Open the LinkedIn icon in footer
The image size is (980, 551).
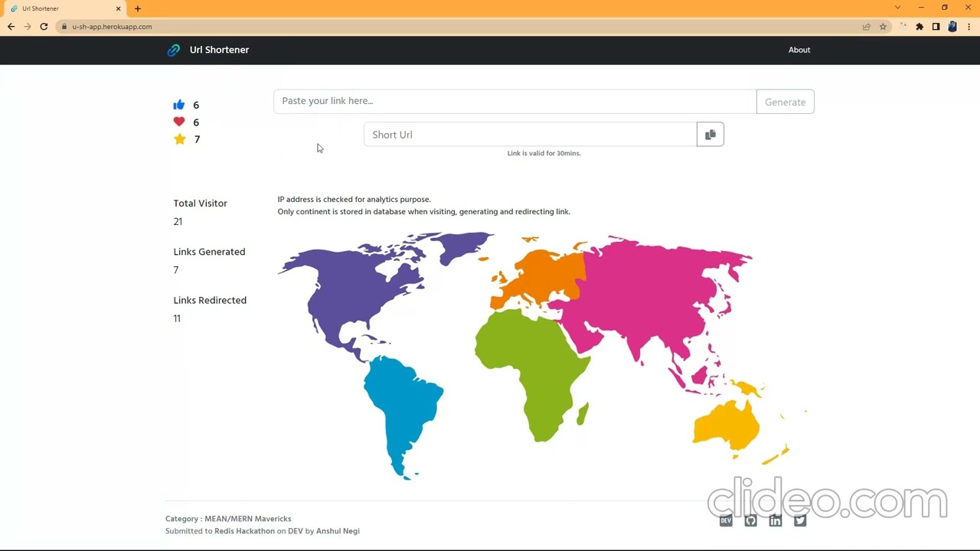(x=776, y=520)
